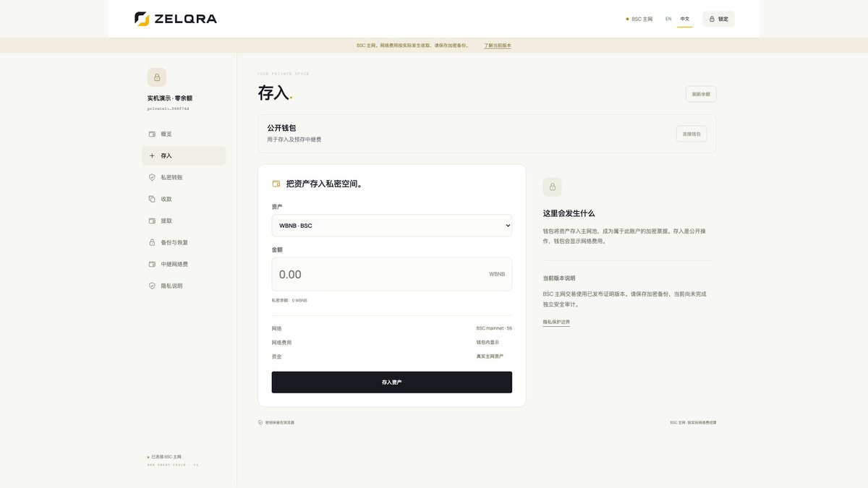This screenshot has height=488, width=868.
Task: Click the BSC mainnet · 56 value
Action: [x=494, y=328]
